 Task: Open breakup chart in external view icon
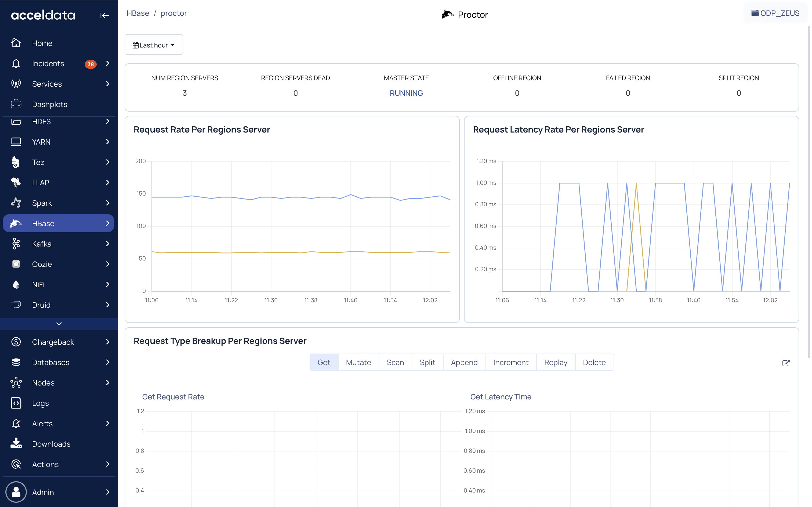[786, 363]
